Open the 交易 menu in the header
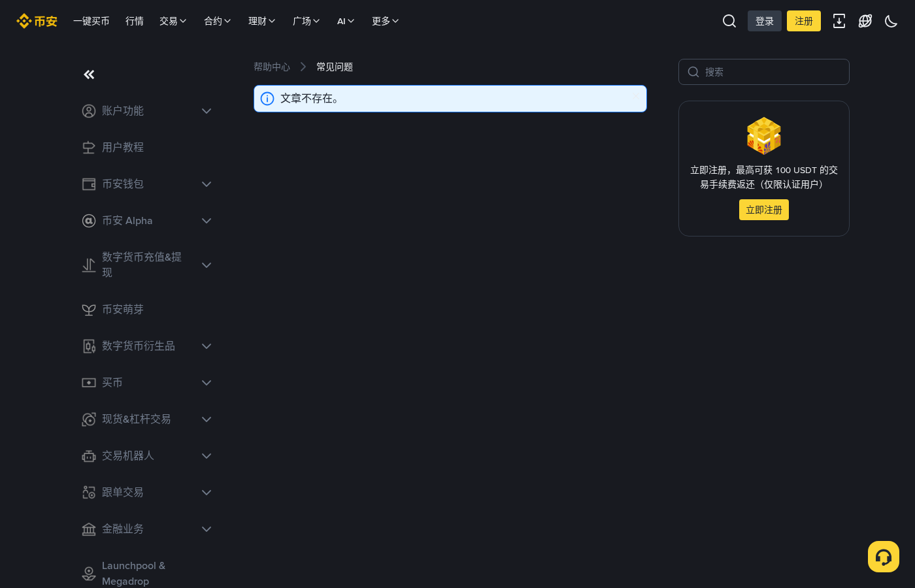Screen dimensions: 915x588 tap(173, 21)
